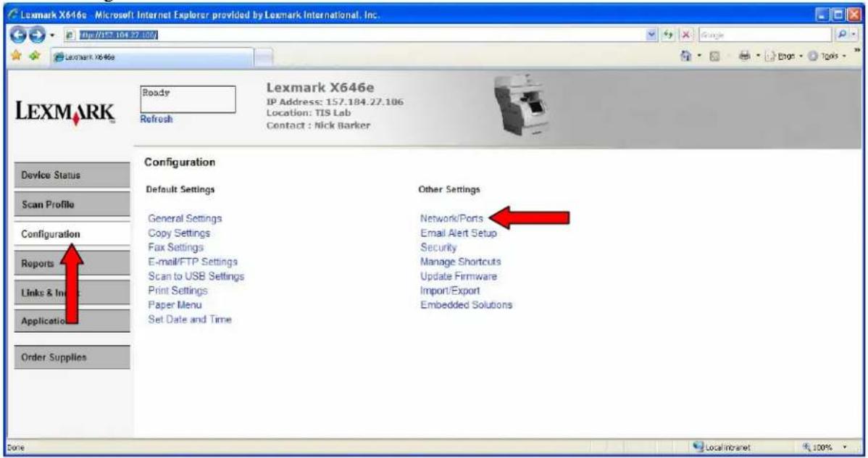Open the Paper Menu link
Screen dimensions: 868x458
pyautogui.click(x=175, y=305)
